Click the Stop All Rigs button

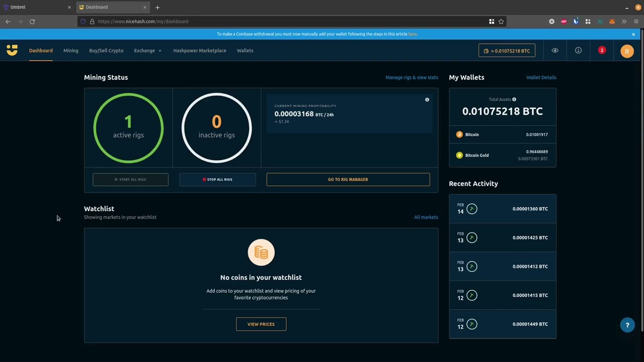click(217, 179)
